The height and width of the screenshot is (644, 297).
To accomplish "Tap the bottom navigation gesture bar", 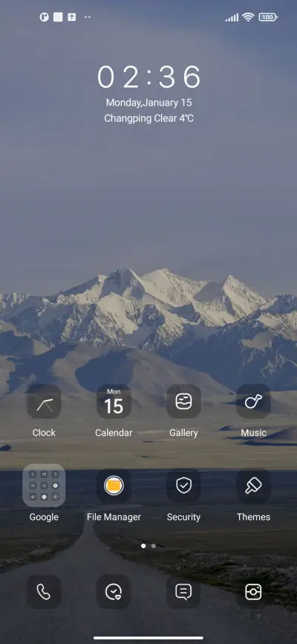I will pos(148,638).
